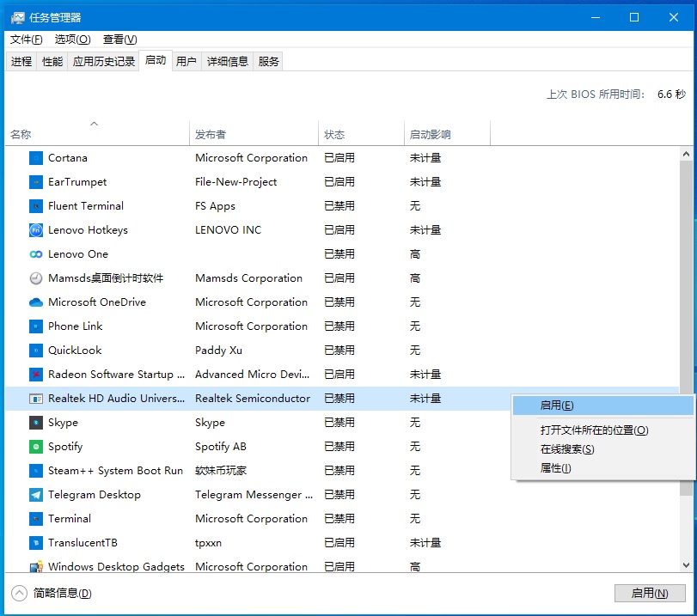Click the EarTrumpet row icon
Screen dimensions: 697x616
(36, 182)
